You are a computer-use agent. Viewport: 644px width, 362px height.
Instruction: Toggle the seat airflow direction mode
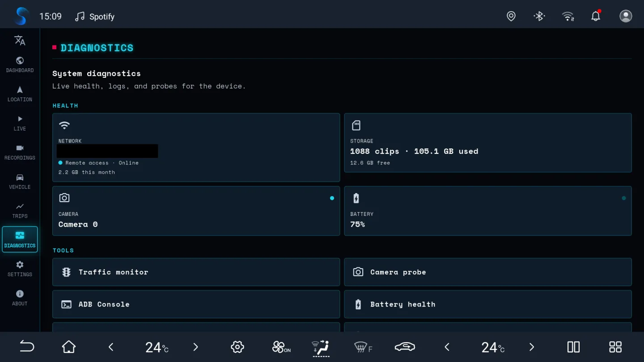(x=321, y=348)
